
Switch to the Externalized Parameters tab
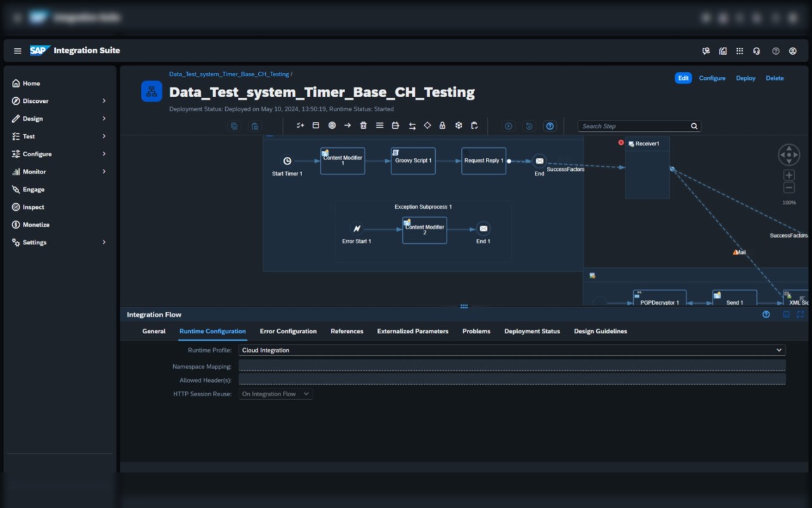412,331
